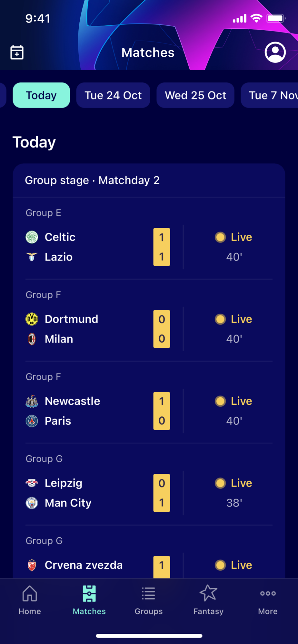The width and height of the screenshot is (298, 644).
Task: Open the Newcastle team name link
Action: tap(73, 401)
